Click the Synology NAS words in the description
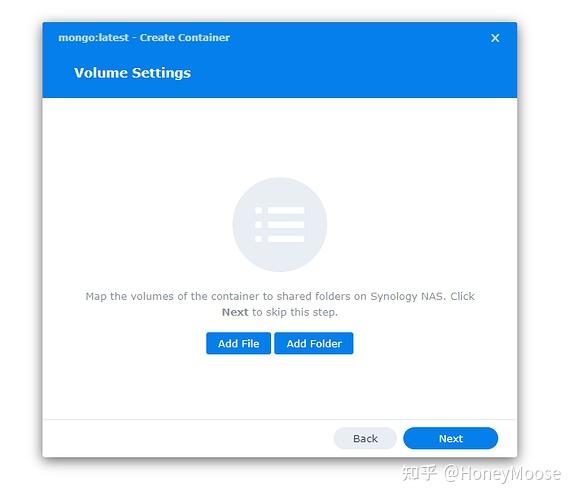Screen dimensions: 575x500 point(408,296)
